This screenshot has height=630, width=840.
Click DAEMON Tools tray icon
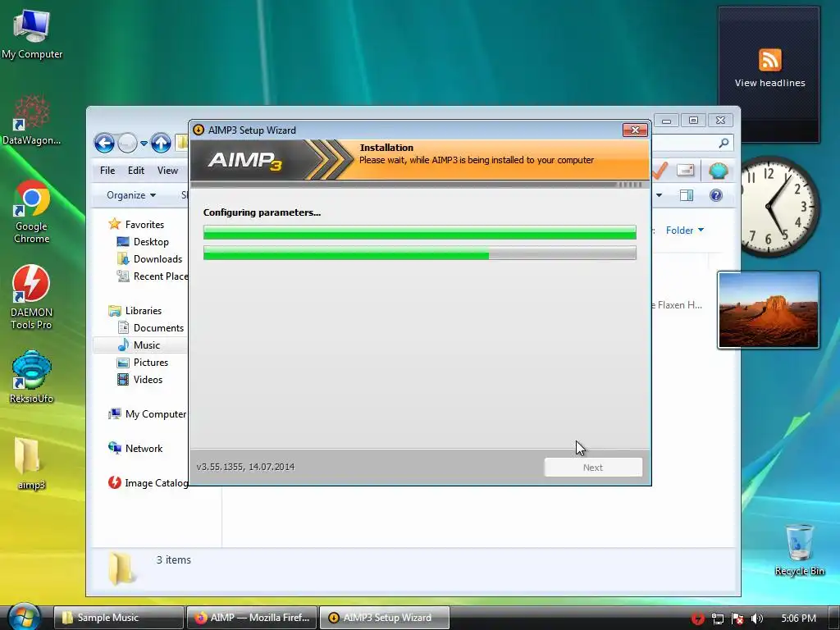coord(697,619)
